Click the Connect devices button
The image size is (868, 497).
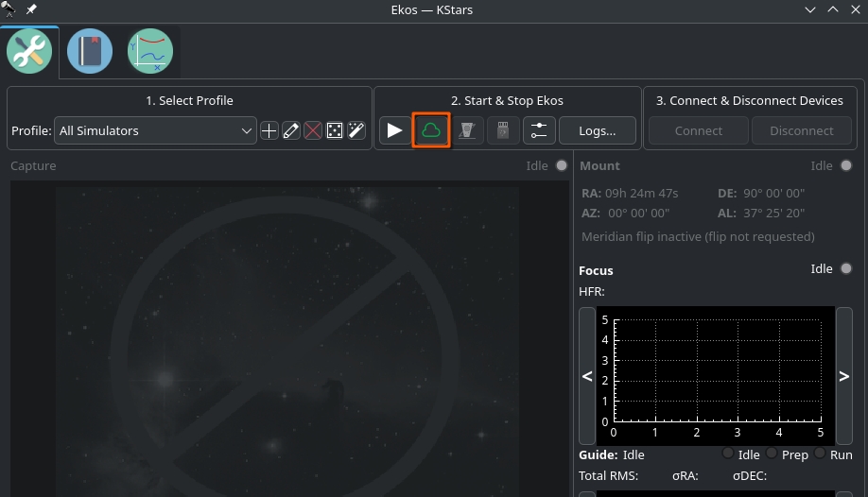click(699, 130)
